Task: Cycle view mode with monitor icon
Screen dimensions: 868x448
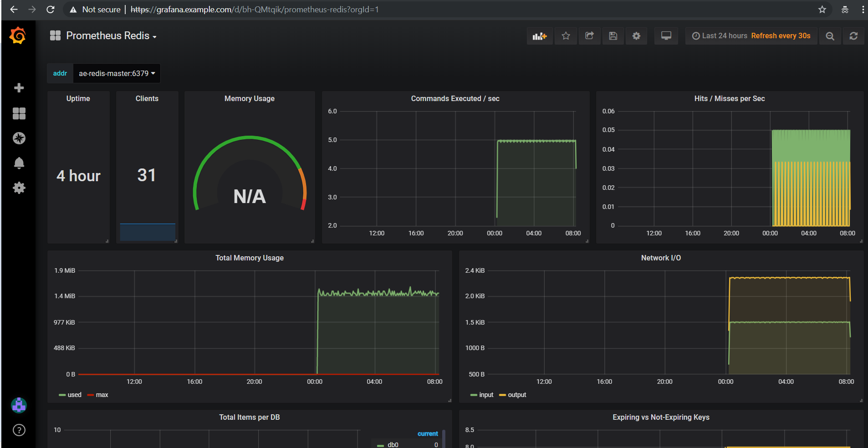Action: 666,36
